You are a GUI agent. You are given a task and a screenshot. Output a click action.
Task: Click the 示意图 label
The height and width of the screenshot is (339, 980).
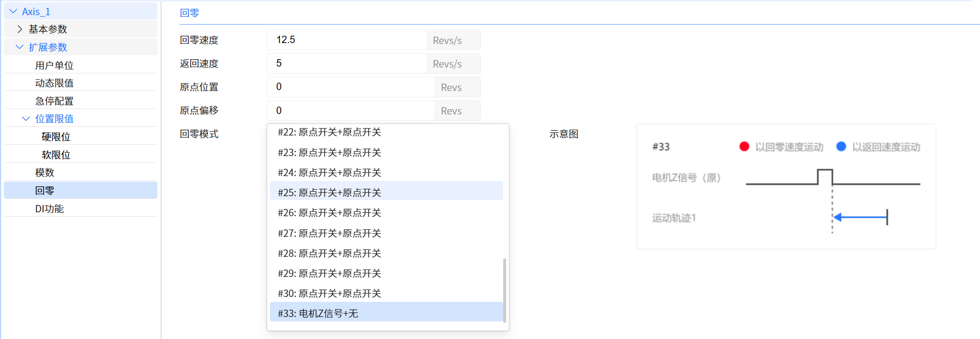coord(564,134)
